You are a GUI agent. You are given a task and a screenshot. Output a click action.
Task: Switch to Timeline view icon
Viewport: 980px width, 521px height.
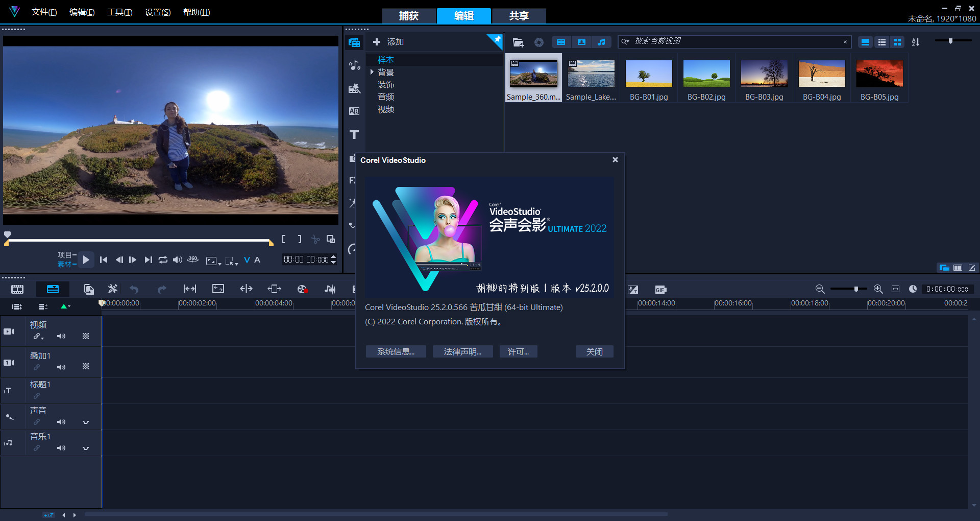(x=53, y=290)
